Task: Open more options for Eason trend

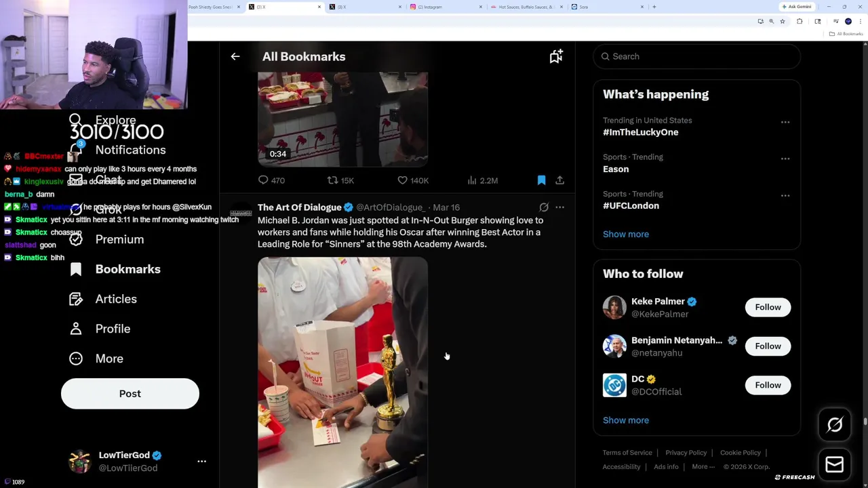Action: pyautogui.click(x=785, y=159)
